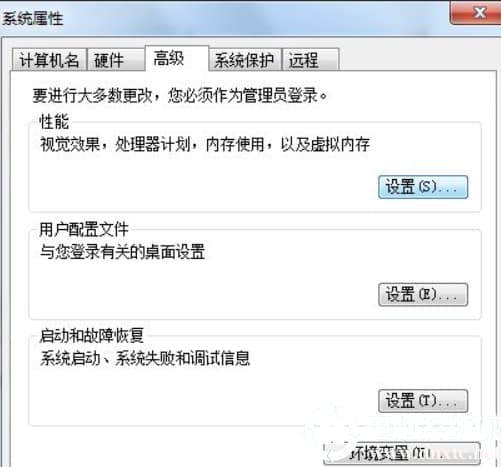Click the 虚拟内存 words in performance description
501x467 pixels.
point(340,145)
